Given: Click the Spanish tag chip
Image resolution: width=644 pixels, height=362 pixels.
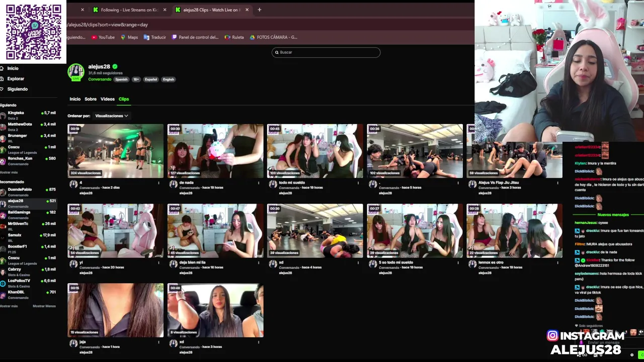Looking at the screenshot, I should coord(121,79).
